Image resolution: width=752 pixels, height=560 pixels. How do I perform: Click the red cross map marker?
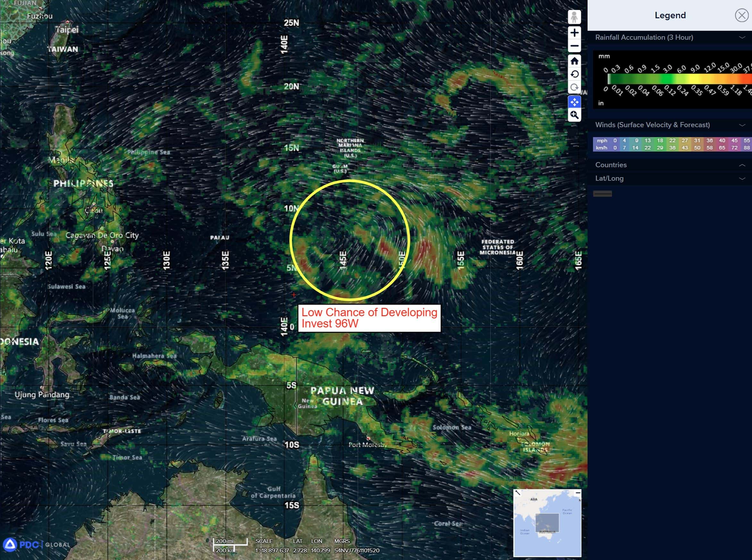coord(294,295)
